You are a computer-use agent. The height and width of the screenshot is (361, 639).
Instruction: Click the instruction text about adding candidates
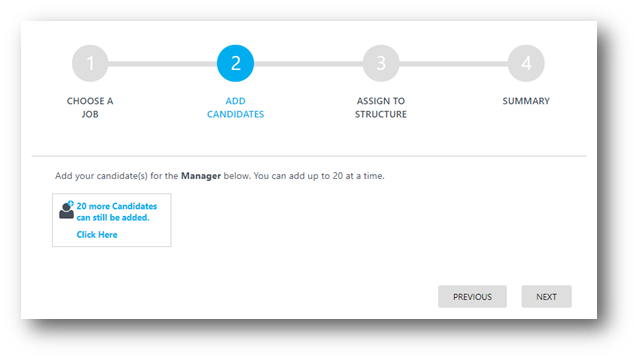(x=220, y=176)
